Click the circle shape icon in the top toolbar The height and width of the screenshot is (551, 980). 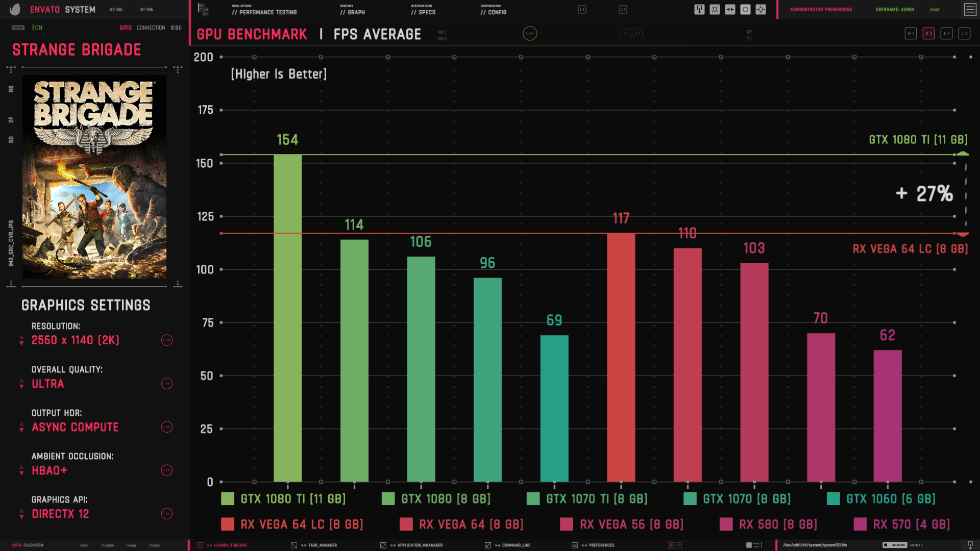coord(745,9)
